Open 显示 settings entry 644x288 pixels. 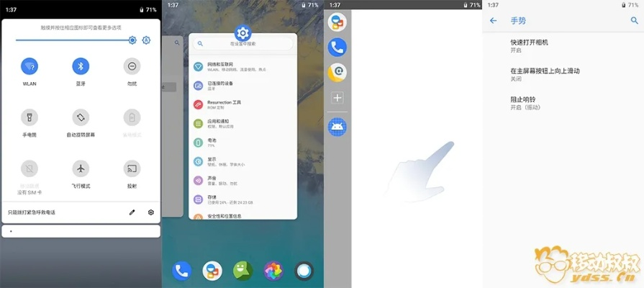[x=242, y=161]
